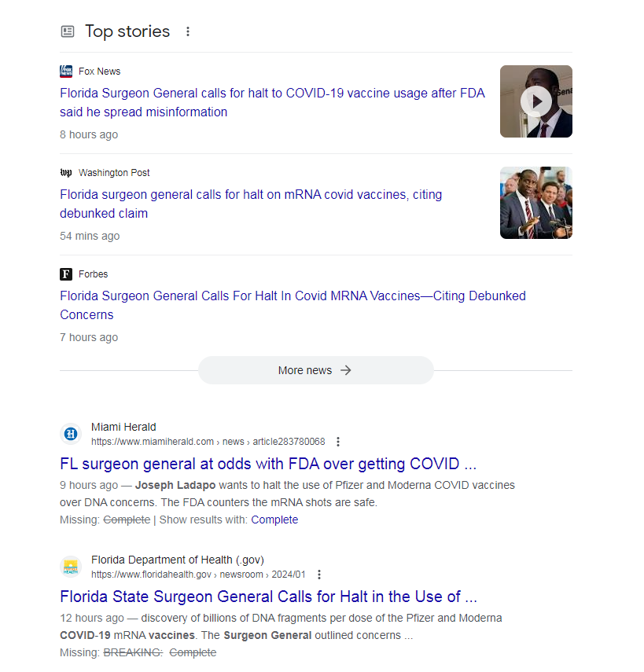
Task: Click the 'Top stories' heading
Action: tap(127, 31)
